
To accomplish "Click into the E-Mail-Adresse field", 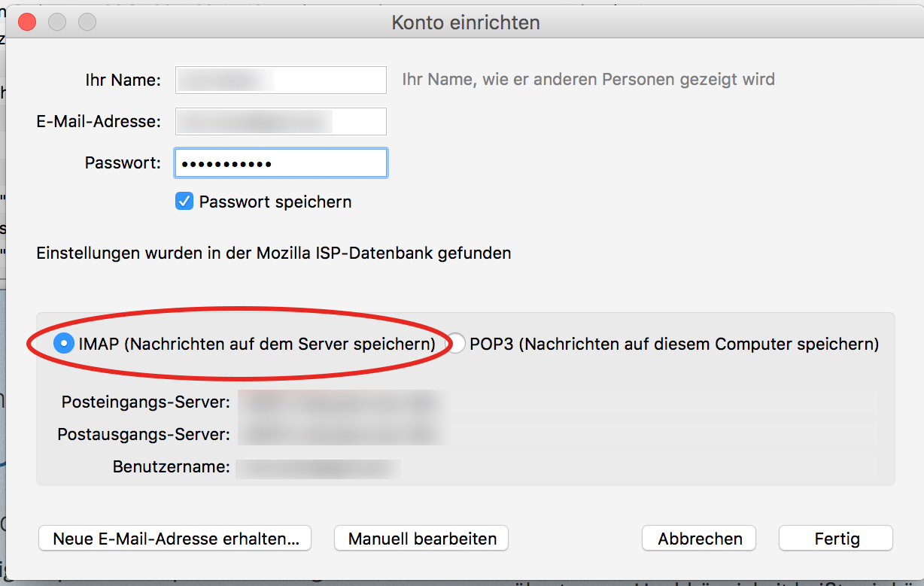I will click(280, 121).
